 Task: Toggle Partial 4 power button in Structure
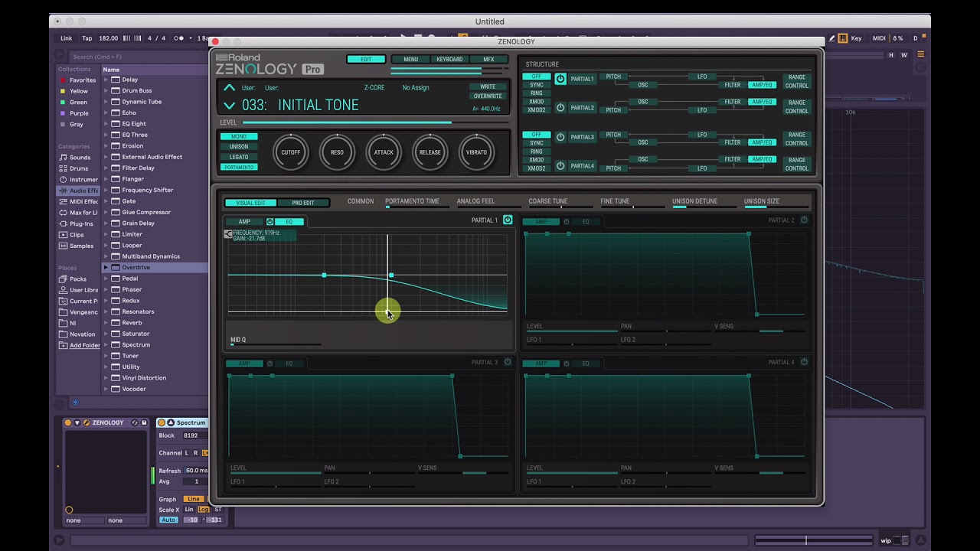point(560,165)
